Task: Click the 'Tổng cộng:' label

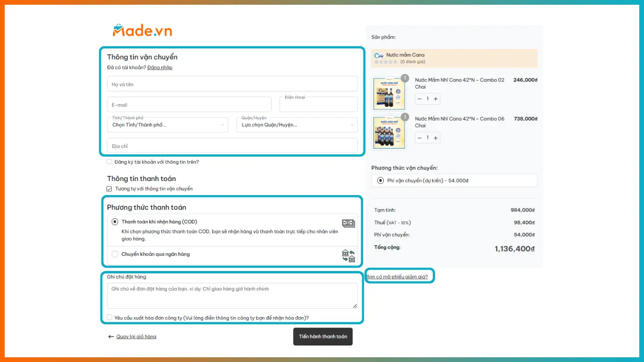Action: pyautogui.click(x=387, y=247)
